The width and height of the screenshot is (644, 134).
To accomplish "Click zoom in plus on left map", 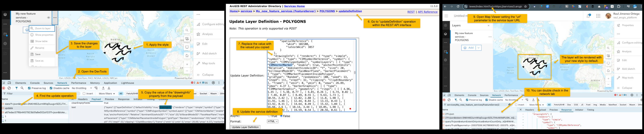I will [187, 64].
